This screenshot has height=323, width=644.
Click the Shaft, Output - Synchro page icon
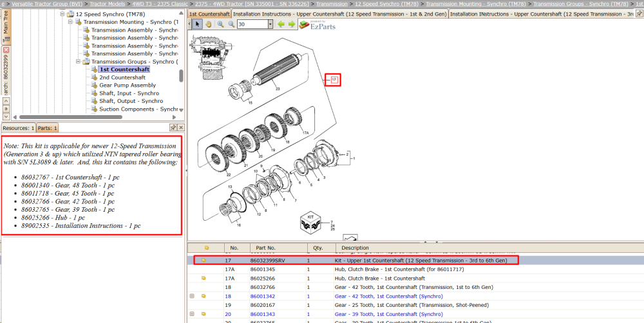(95, 101)
